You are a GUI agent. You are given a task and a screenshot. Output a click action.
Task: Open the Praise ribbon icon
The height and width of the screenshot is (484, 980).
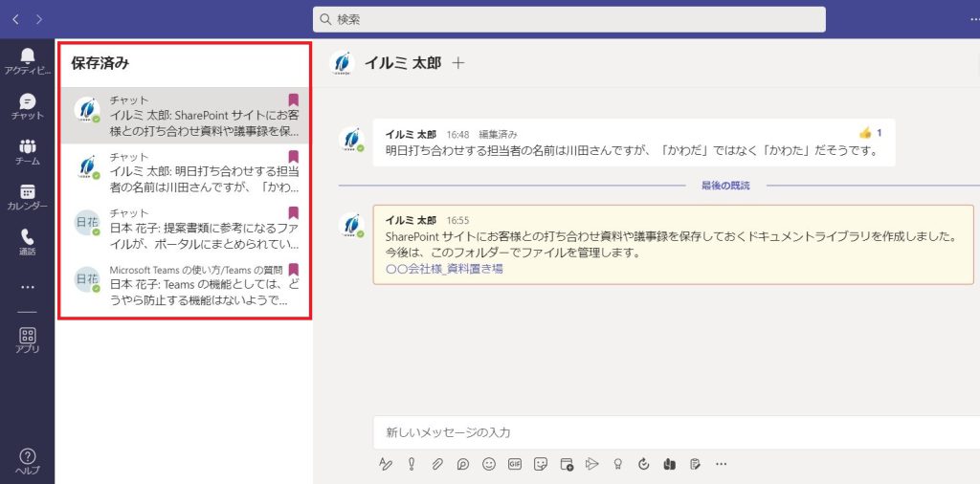(618, 464)
